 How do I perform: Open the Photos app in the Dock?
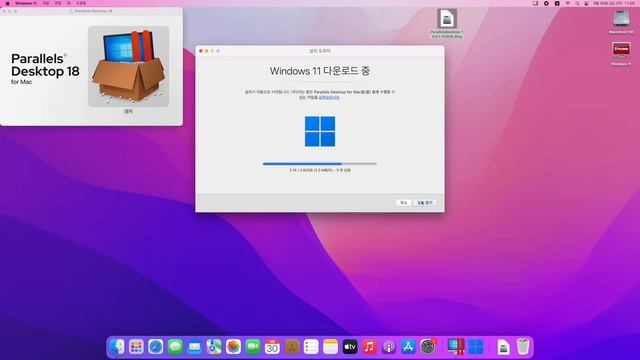[233, 347]
